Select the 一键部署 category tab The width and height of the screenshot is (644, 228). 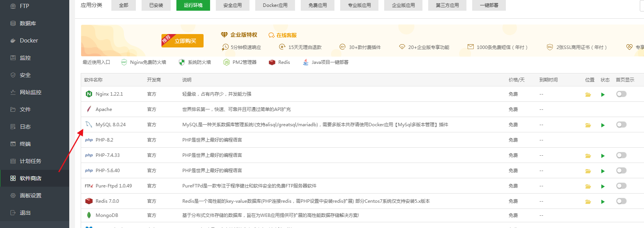489,5
